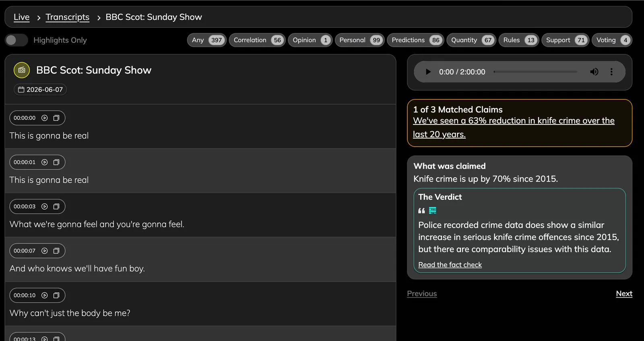Click transcript line 'Why can't just the body be me?'

pos(70,313)
